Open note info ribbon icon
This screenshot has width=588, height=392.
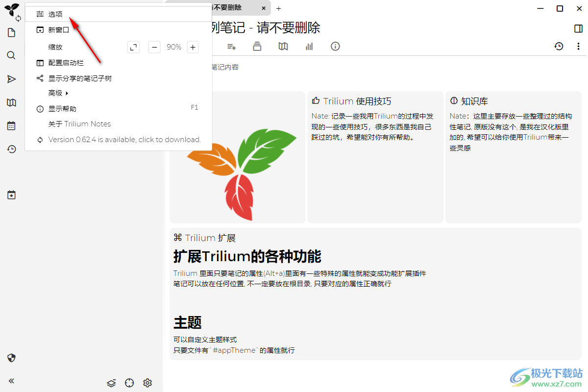point(335,46)
